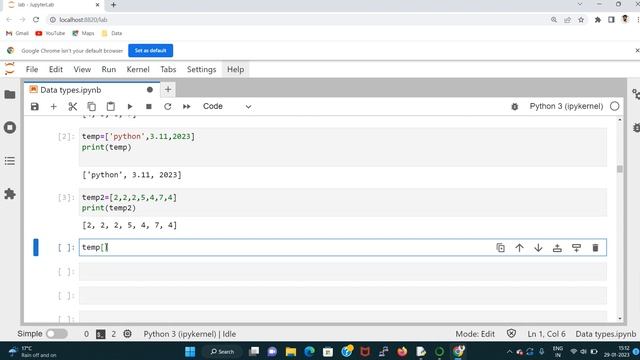
Task: Paste cells from clipboard toolbar icon
Action: 111,107
